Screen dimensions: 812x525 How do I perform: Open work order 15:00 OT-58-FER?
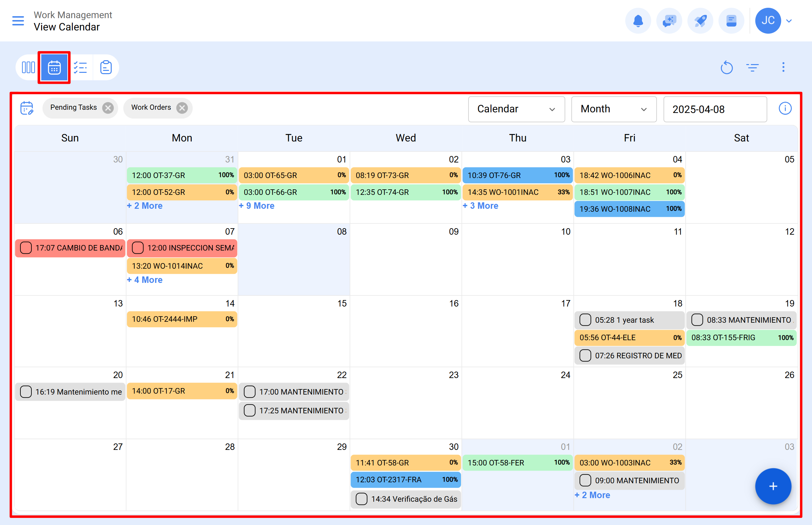click(517, 463)
